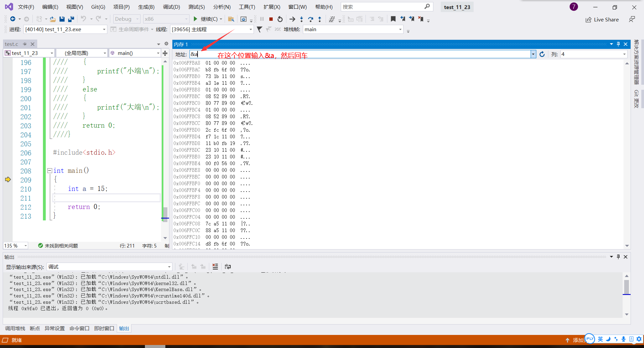Image resolution: width=644 pixels, height=348 pixels.
Task: Click the save all files icon
Action: pyautogui.click(x=71, y=19)
